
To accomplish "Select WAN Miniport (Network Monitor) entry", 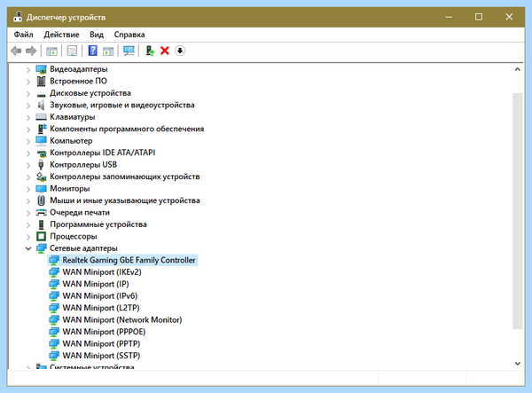I will click(x=115, y=320).
